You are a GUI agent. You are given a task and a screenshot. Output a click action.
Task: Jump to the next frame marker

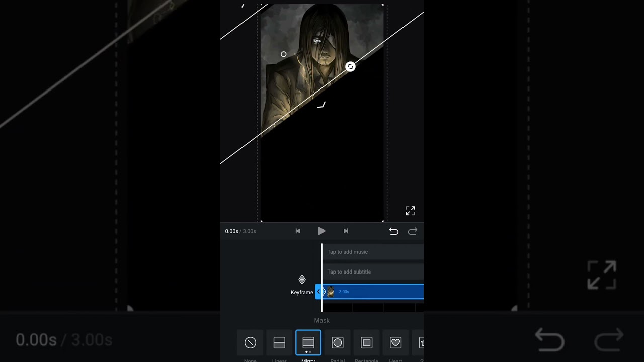point(346,231)
